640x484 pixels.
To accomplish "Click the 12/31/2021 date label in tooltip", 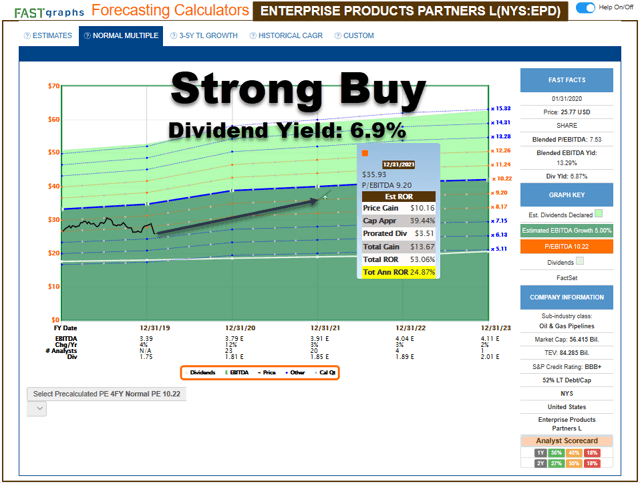I will pyautogui.click(x=399, y=164).
